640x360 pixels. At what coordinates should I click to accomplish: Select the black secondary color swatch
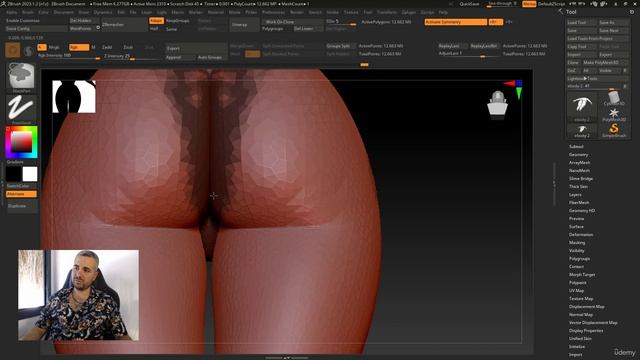pyautogui.click(x=13, y=174)
